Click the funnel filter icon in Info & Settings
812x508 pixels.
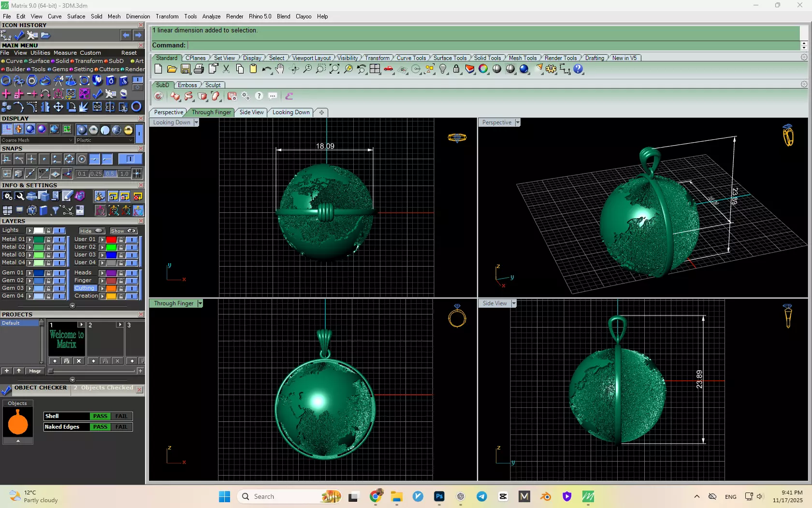tap(55, 210)
